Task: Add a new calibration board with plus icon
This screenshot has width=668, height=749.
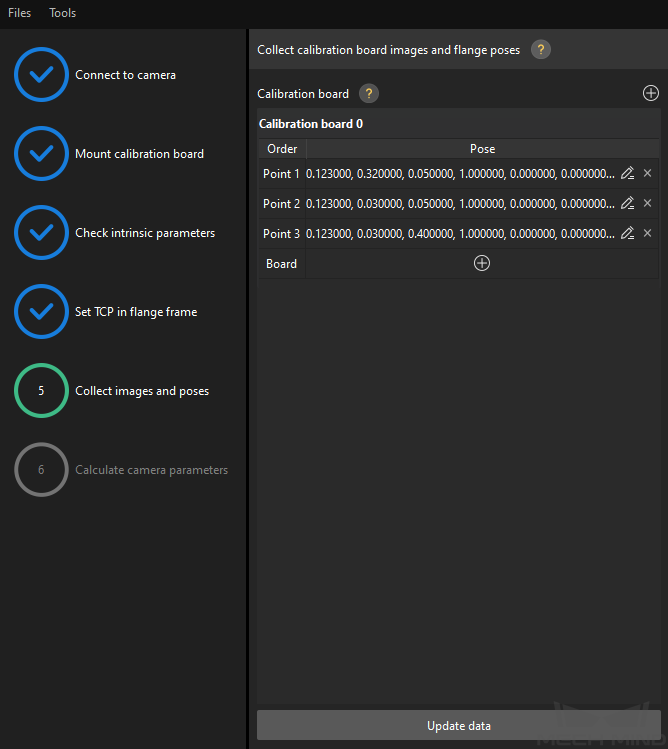Action: point(651,93)
